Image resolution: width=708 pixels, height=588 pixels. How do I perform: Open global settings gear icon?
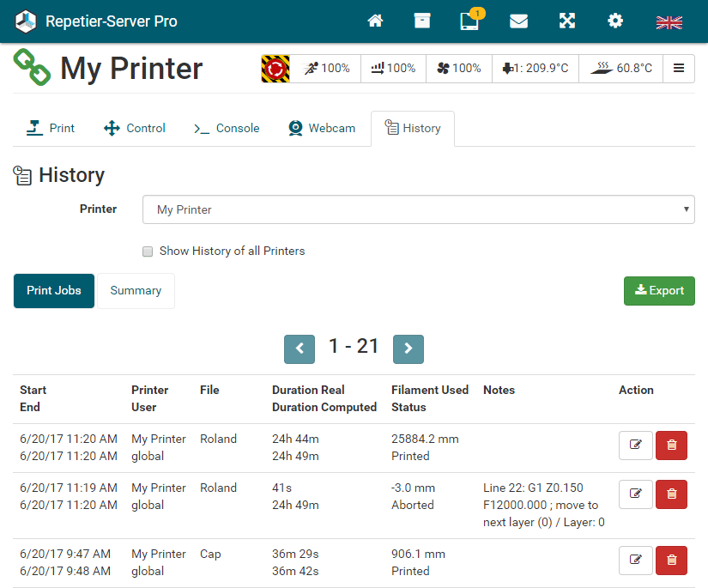coord(615,21)
